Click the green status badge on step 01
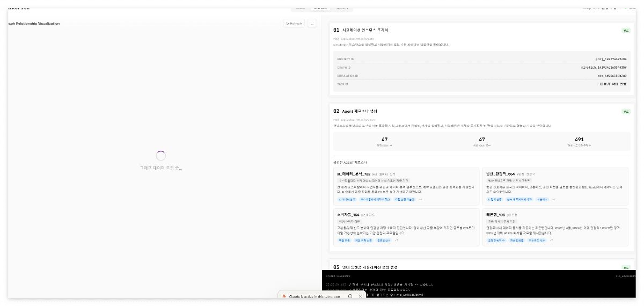 click(625, 31)
